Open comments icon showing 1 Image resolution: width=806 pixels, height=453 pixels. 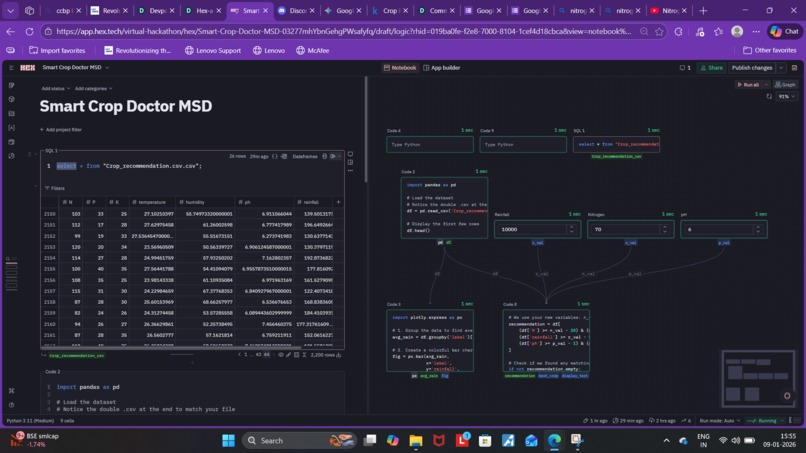click(685, 67)
